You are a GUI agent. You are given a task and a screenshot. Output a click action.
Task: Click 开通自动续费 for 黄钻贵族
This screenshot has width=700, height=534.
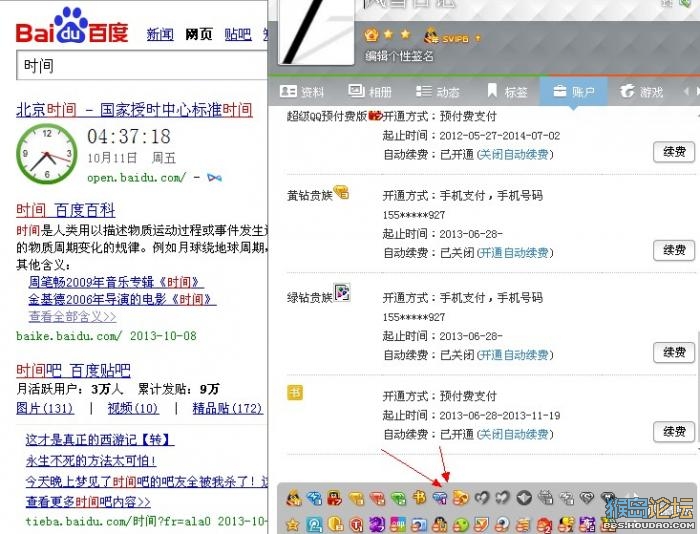pyautogui.click(x=515, y=253)
